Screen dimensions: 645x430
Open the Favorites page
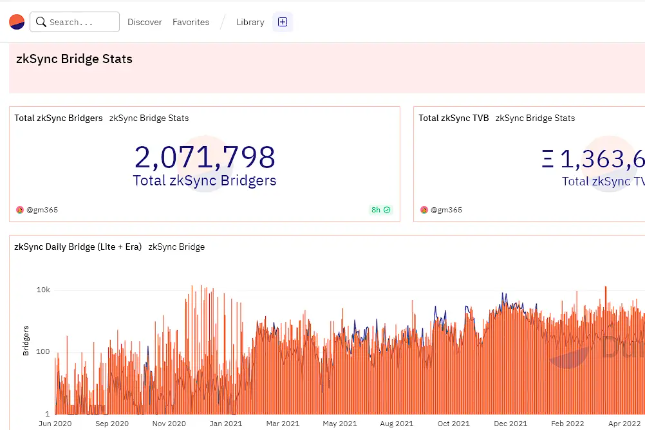(x=191, y=22)
